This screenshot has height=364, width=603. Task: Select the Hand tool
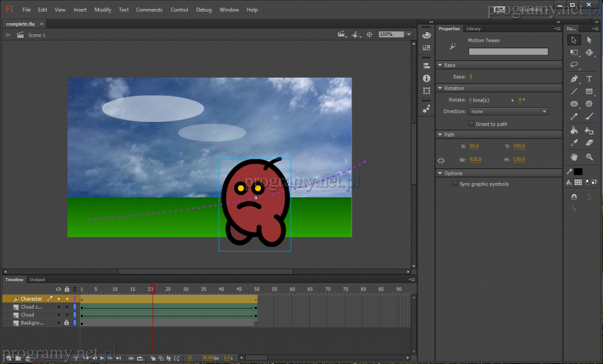[574, 157]
